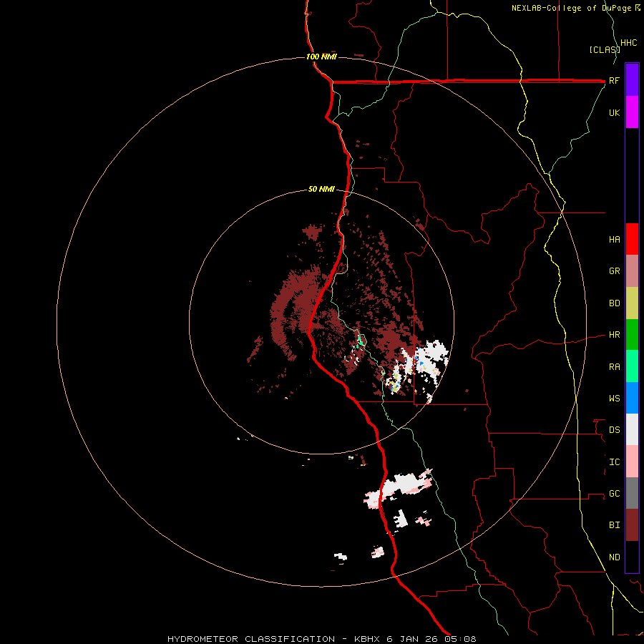Click the BD legend label
Screen dimensions: 644x644
(615, 303)
